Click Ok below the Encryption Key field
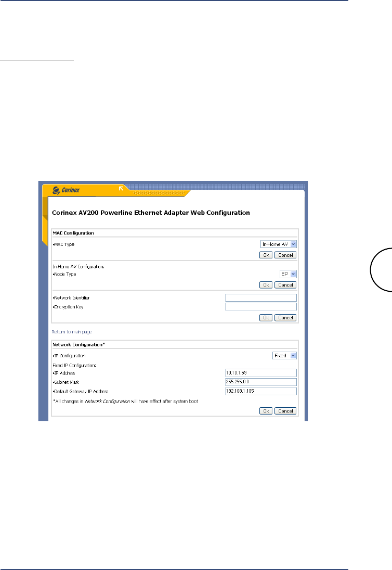The width and height of the screenshot is (392, 570). [266, 318]
